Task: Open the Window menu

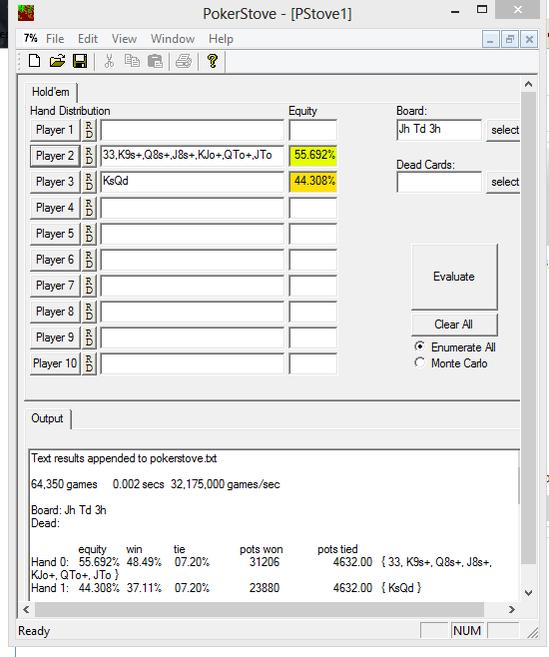Action: point(173,39)
